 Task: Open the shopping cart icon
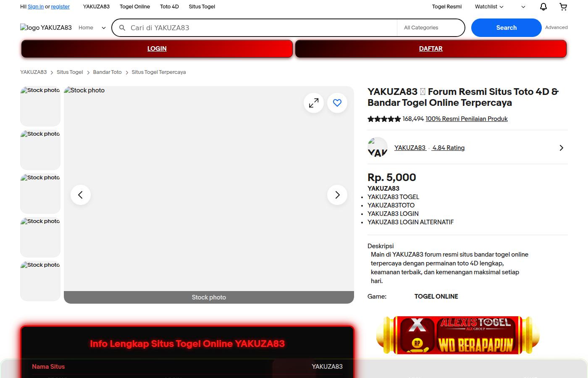pyautogui.click(x=563, y=7)
